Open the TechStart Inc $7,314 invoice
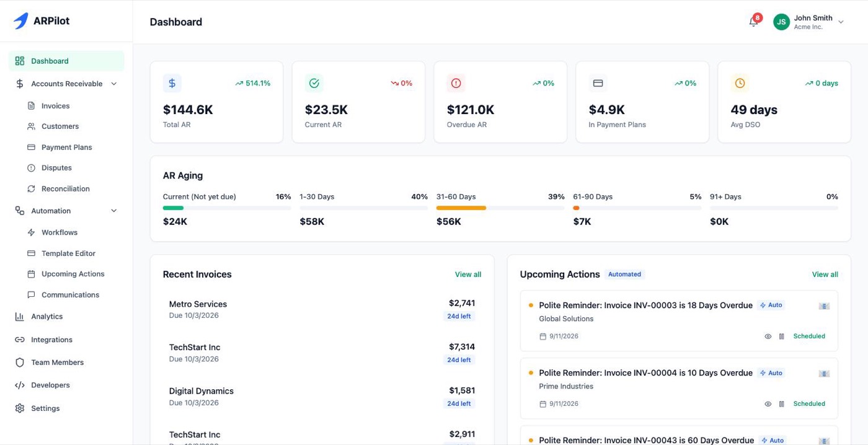This screenshot has height=445, width=868. (x=322, y=353)
